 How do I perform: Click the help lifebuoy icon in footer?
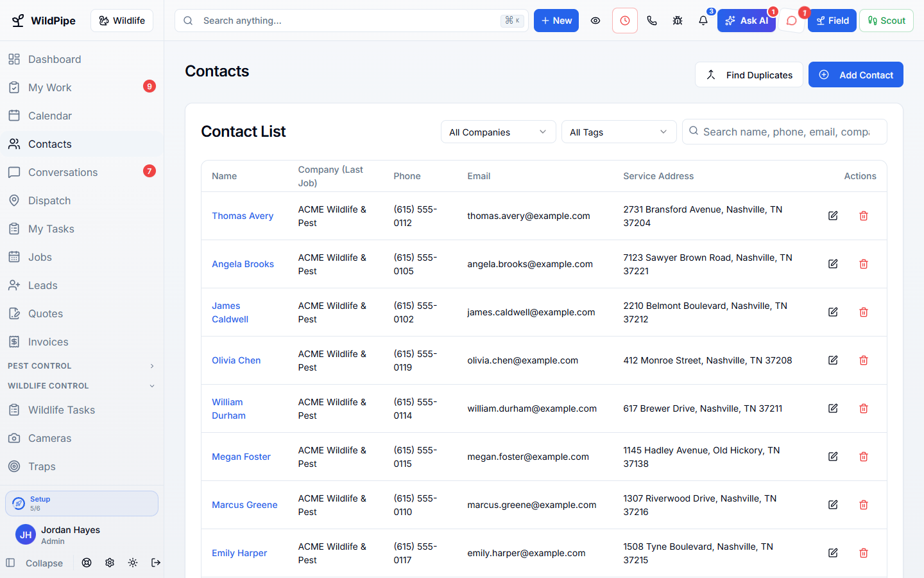87,563
